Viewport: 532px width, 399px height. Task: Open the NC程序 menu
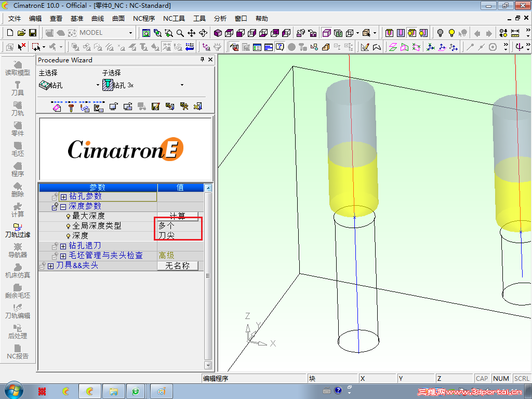(144, 19)
